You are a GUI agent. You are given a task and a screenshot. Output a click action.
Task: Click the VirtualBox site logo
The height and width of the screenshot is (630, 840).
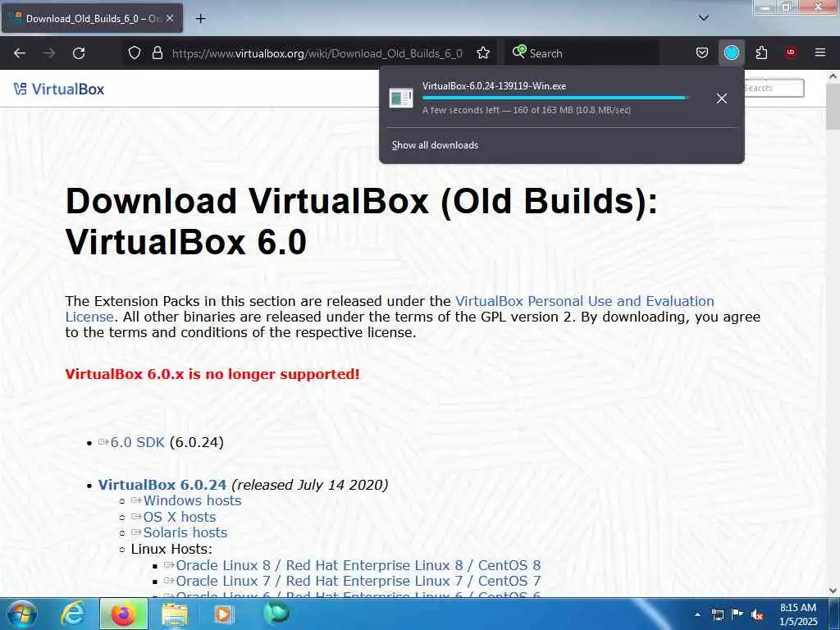tap(59, 89)
